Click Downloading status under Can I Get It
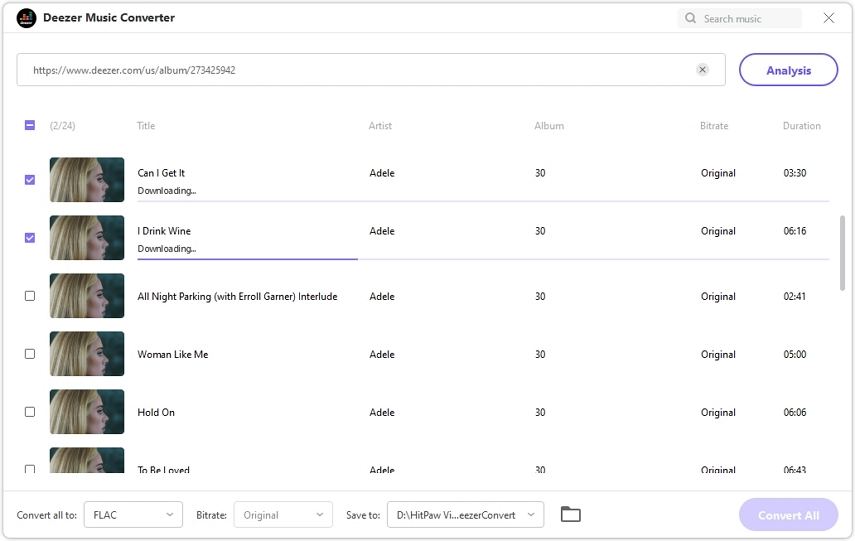The height and width of the screenshot is (541, 855). (167, 190)
